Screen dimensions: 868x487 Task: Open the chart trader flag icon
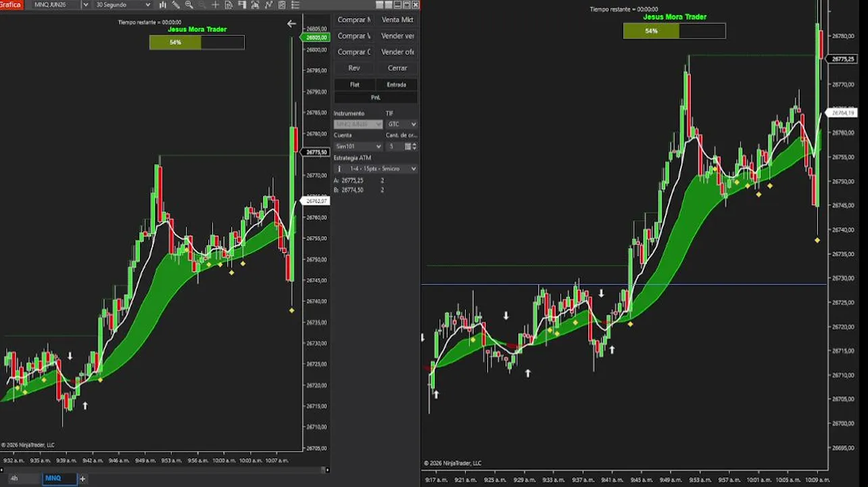click(242, 5)
